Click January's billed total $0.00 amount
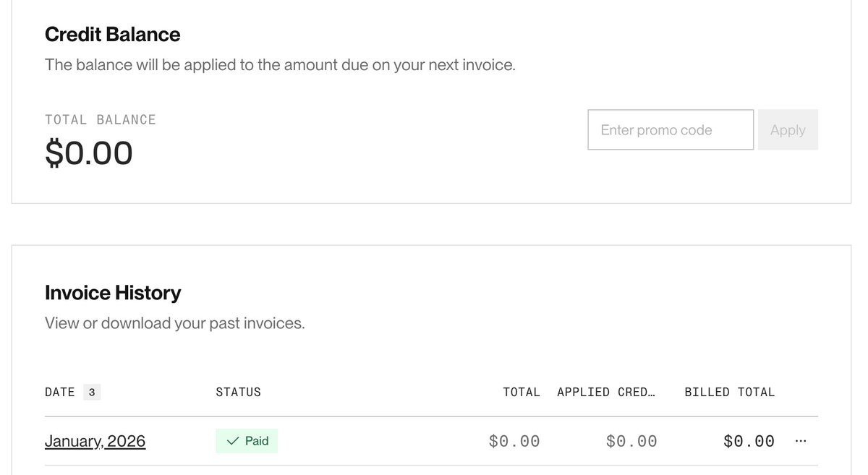The image size is (868, 475). pos(749,441)
